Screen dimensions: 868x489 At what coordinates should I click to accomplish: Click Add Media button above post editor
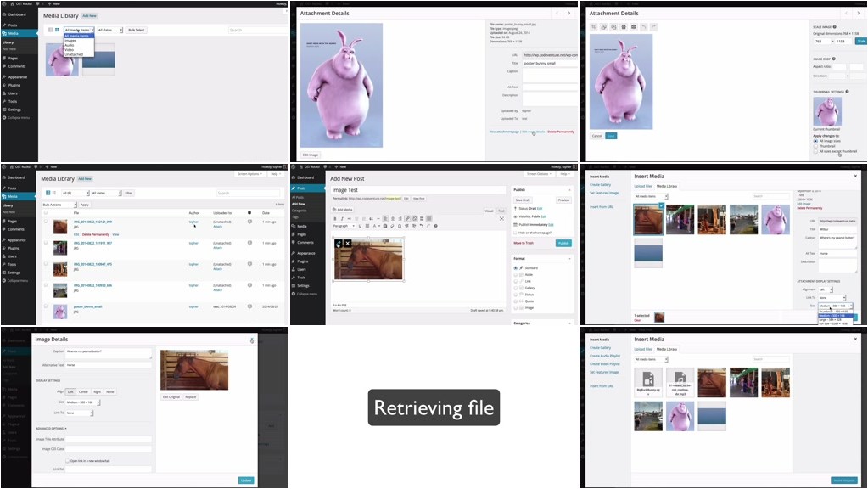343,210
